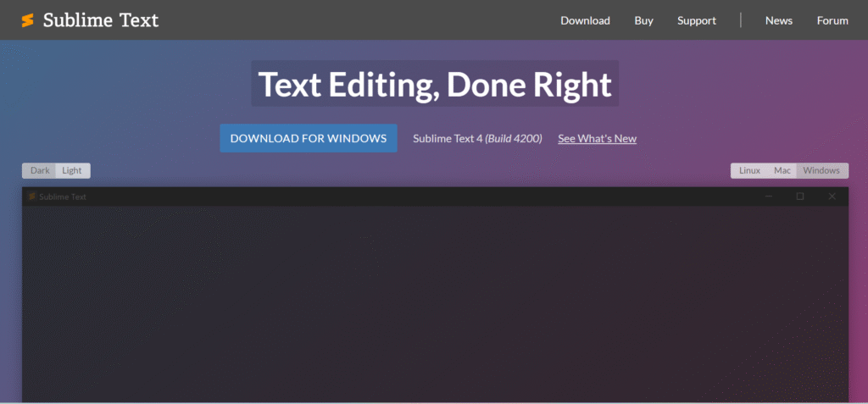Open the News section
The image size is (868, 404).
click(778, 20)
